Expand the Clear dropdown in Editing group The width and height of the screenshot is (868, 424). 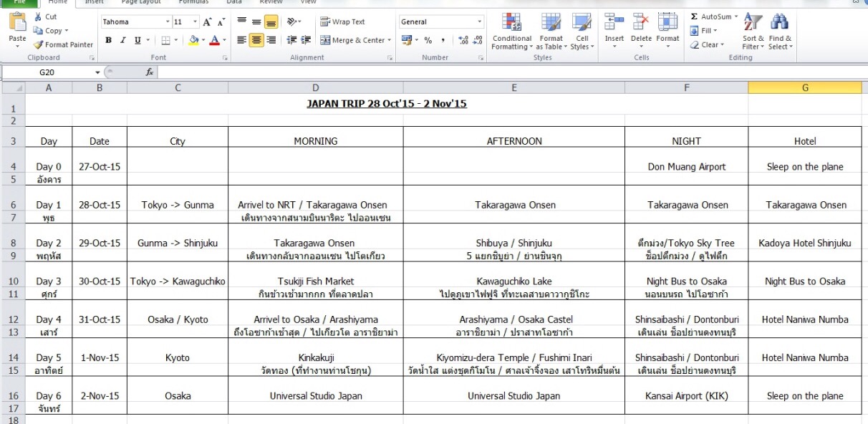pyautogui.click(x=723, y=44)
